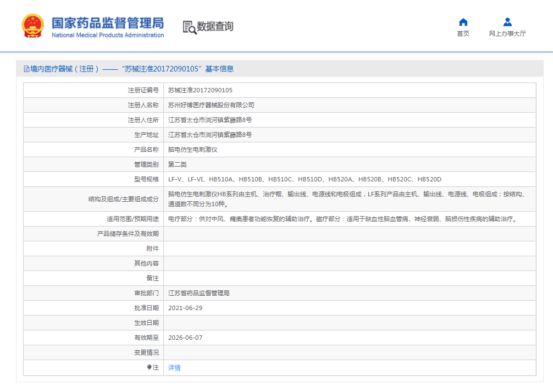The image size is (553, 392).
Task: Click National Medical Products Administration text
Action: (108, 35)
